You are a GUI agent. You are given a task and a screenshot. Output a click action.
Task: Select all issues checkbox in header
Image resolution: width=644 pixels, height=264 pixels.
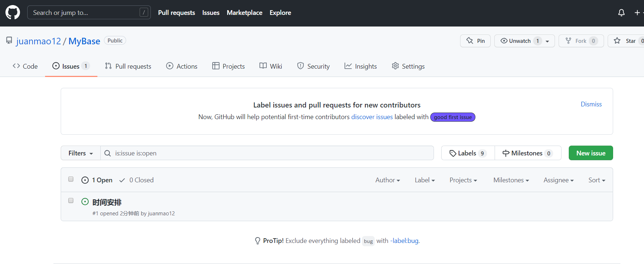point(71,179)
